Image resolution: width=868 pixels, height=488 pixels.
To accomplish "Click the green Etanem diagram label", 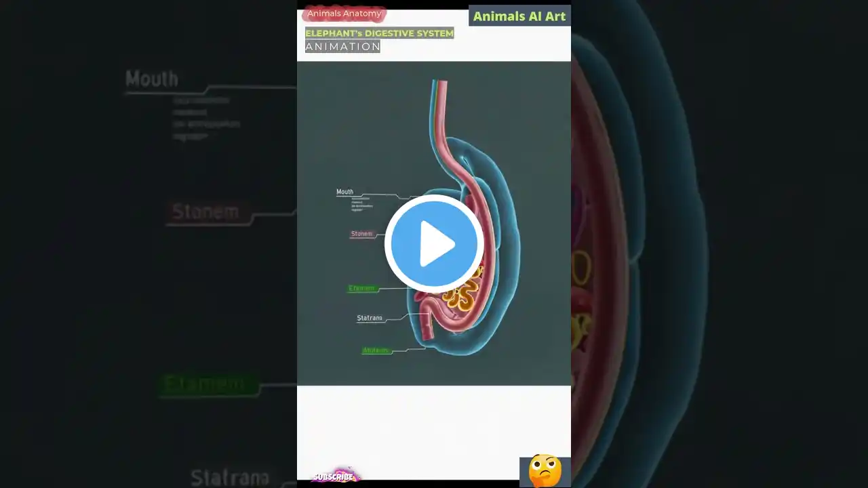I will [361, 288].
